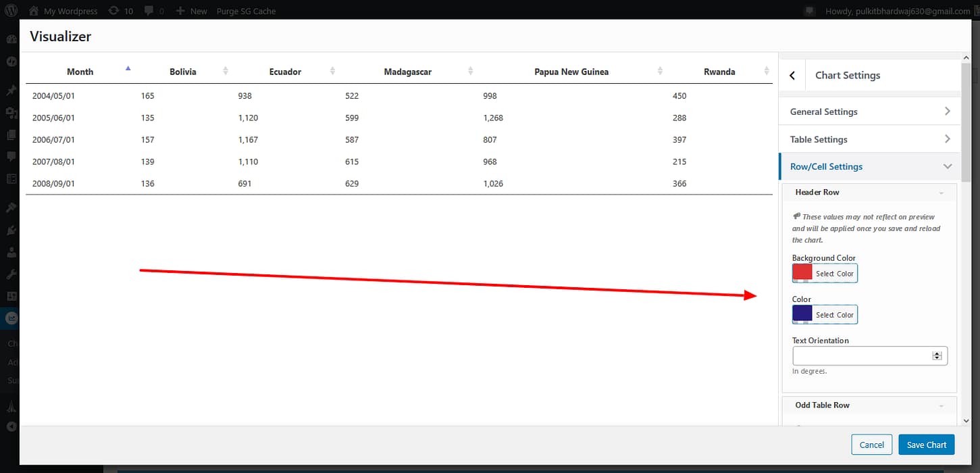Click sort arrows on Bolivia column
This screenshot has width=980, height=473.
pyautogui.click(x=226, y=72)
